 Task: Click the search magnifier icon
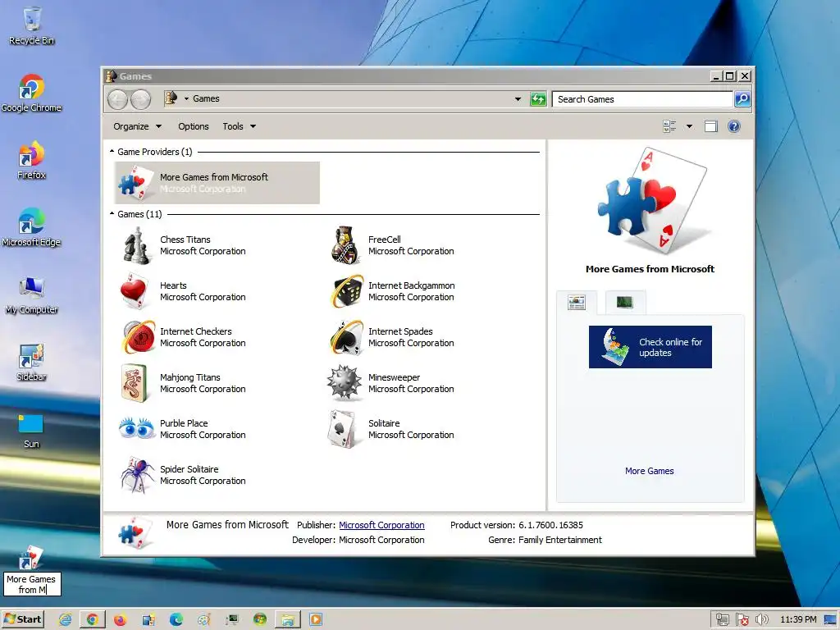(742, 99)
